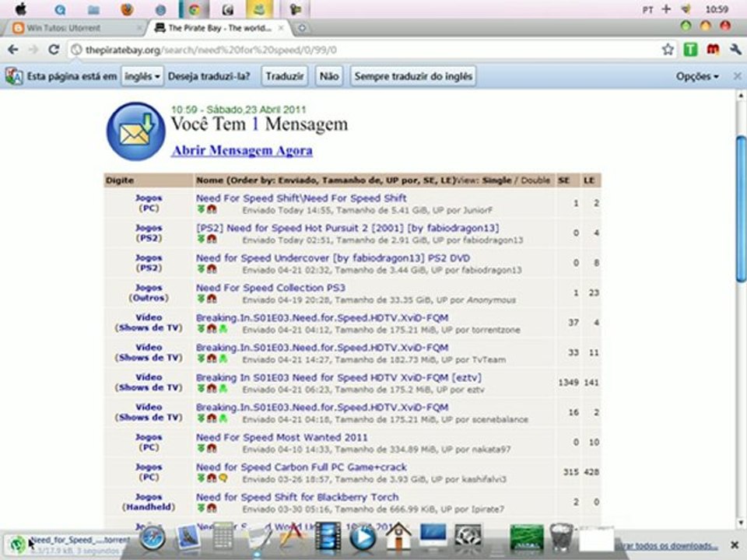747x560 pixels.
Task: Open the trash can in the dock
Action: [x=561, y=537]
